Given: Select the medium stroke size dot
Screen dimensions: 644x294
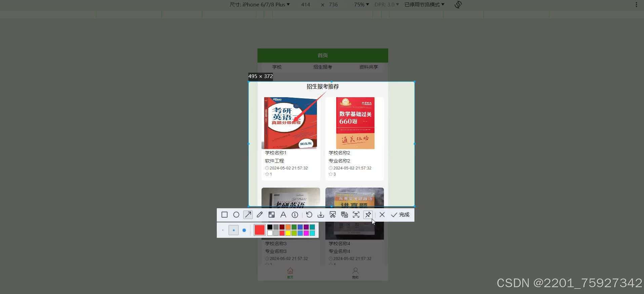Looking at the screenshot, I should coord(234,230).
